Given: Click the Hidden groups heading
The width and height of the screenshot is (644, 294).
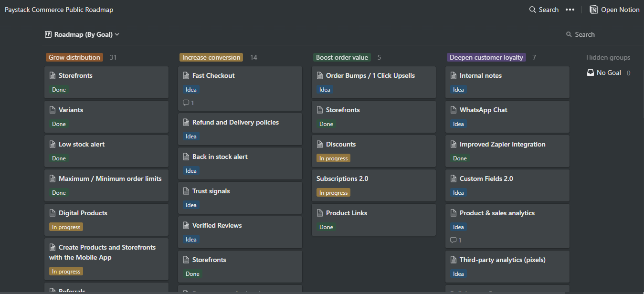Looking at the screenshot, I should (608, 57).
